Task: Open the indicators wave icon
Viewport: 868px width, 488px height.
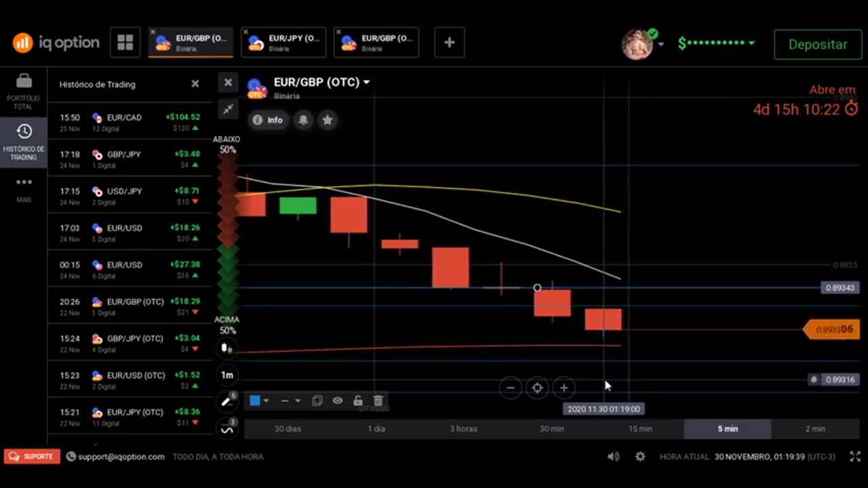Action: click(x=227, y=428)
